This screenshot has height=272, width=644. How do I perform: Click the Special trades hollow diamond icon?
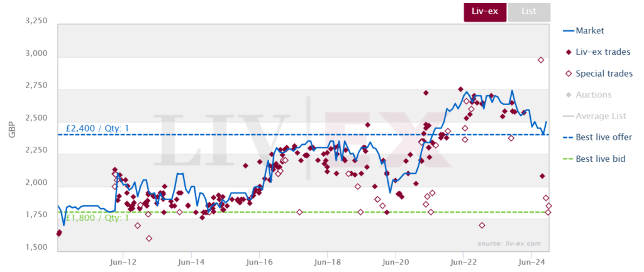point(569,74)
